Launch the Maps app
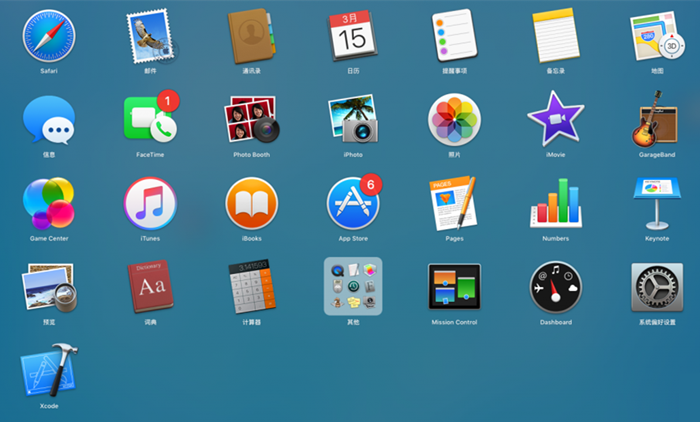Viewport: 700px width, 422px height. (657, 36)
